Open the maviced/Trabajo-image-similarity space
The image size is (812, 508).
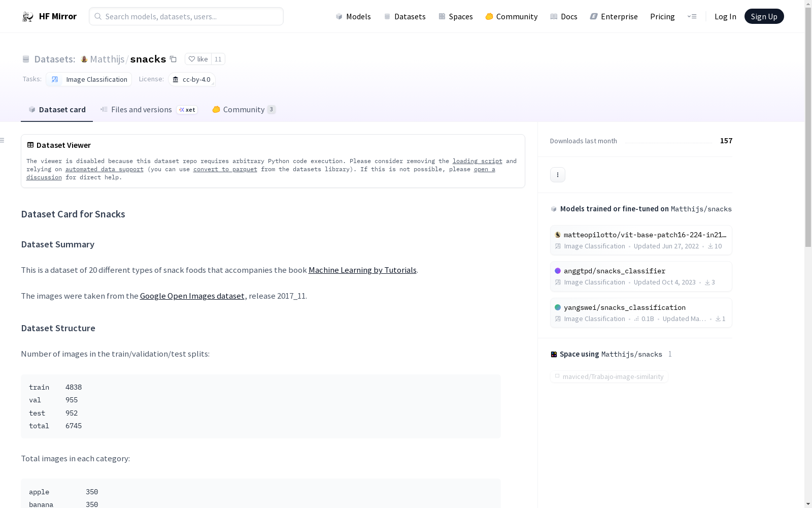[609, 376]
